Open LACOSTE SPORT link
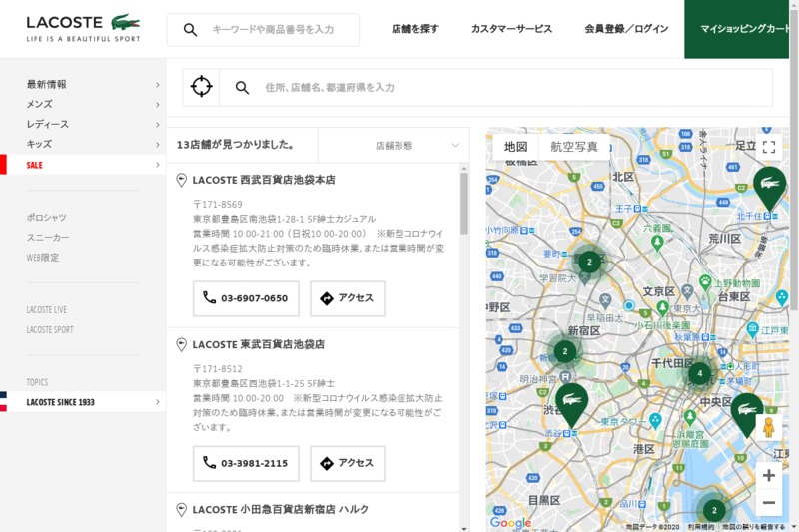Screen dimensions: 799x532 point(50,330)
